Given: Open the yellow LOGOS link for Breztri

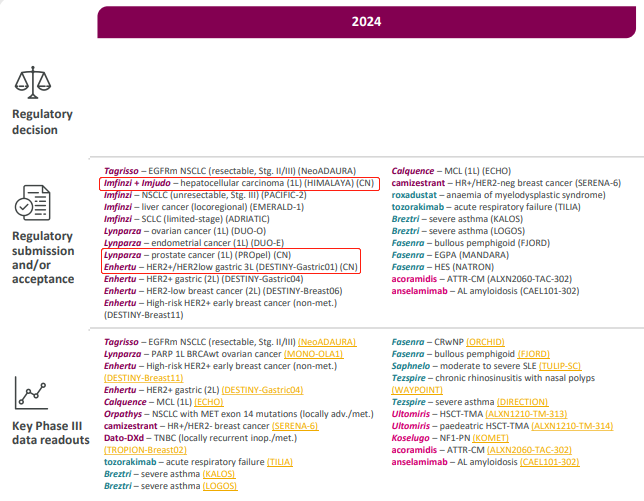Looking at the screenshot, I should click(220, 486).
